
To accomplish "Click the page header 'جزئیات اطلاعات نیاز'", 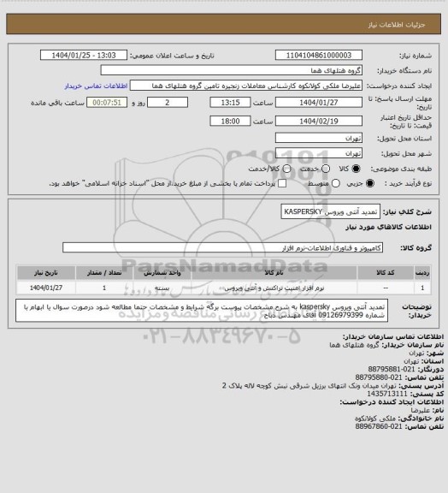I will click(397, 25).
